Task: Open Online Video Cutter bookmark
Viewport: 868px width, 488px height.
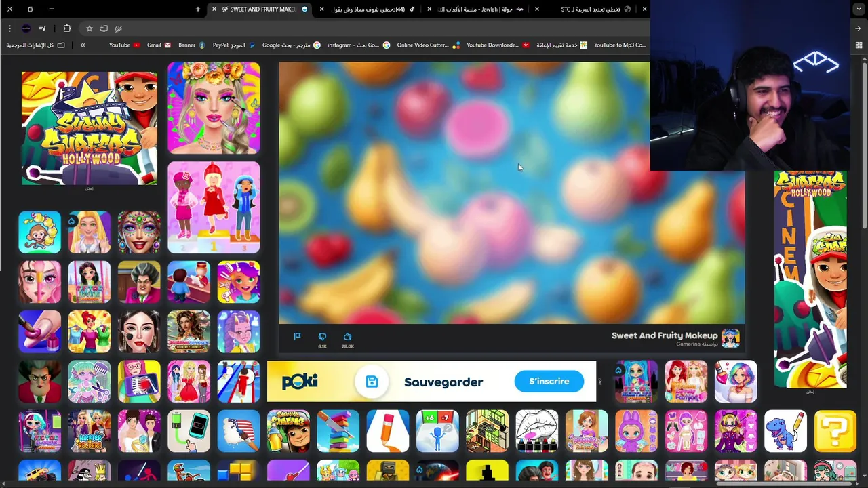Action: pyautogui.click(x=428, y=45)
